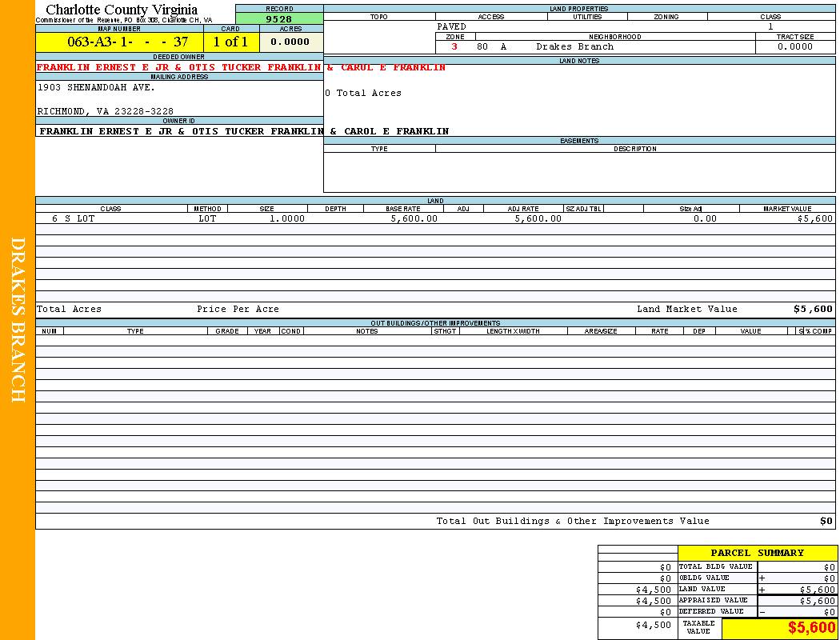Click the Drakes Branch neighborhood value
Viewport: 840px width, 640px height.
click(x=574, y=46)
